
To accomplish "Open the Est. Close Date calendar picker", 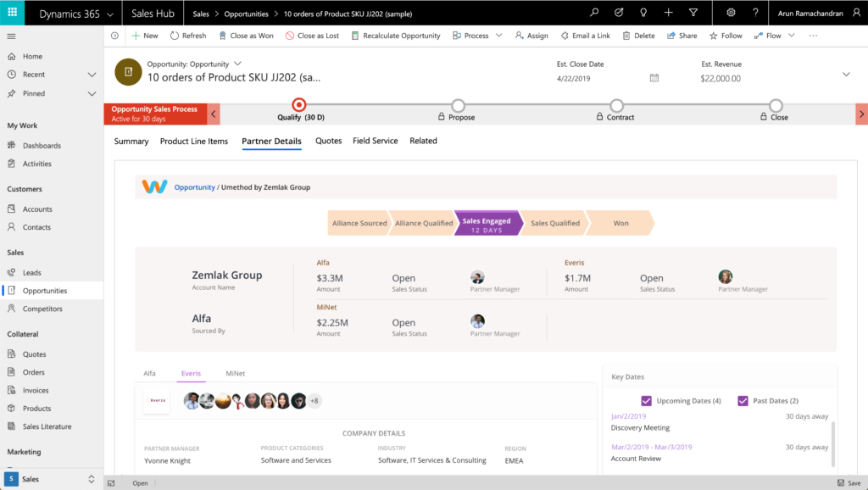I will coord(653,76).
